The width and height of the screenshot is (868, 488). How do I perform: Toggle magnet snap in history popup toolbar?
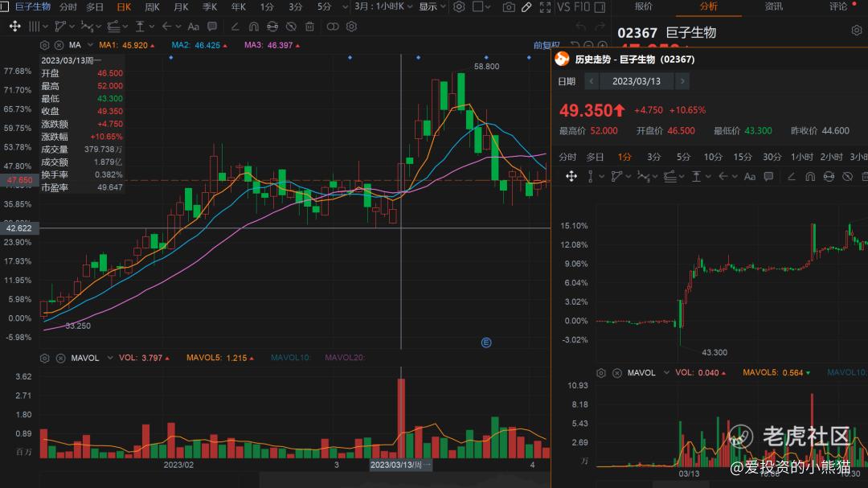pyautogui.click(x=810, y=176)
